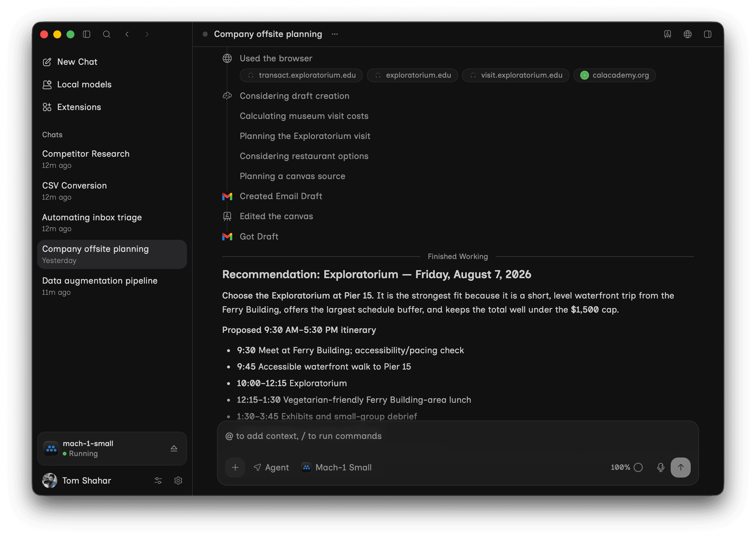The image size is (756, 538).
Task: Send the message with the arrow button
Action: coord(680,468)
